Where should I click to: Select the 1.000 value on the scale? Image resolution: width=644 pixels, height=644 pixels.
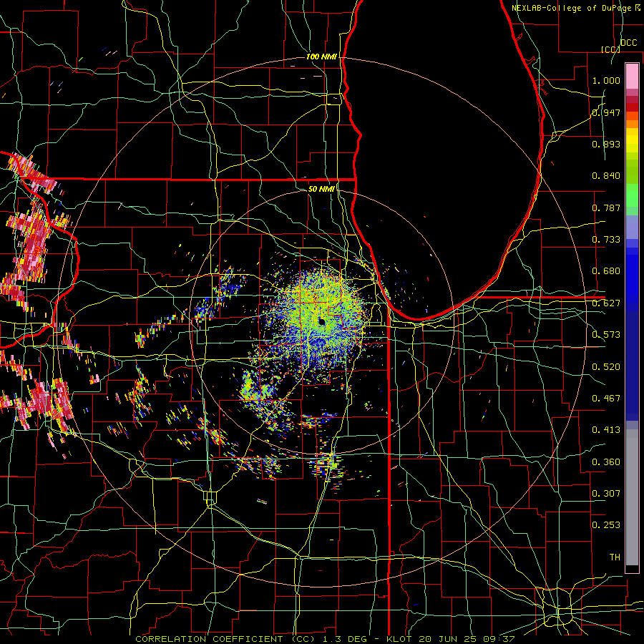(606, 80)
